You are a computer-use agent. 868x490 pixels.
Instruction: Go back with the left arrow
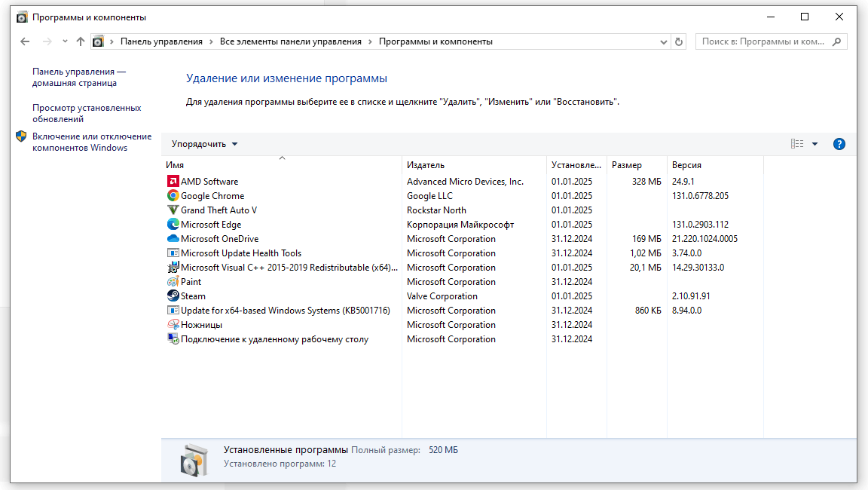pyautogui.click(x=25, y=41)
